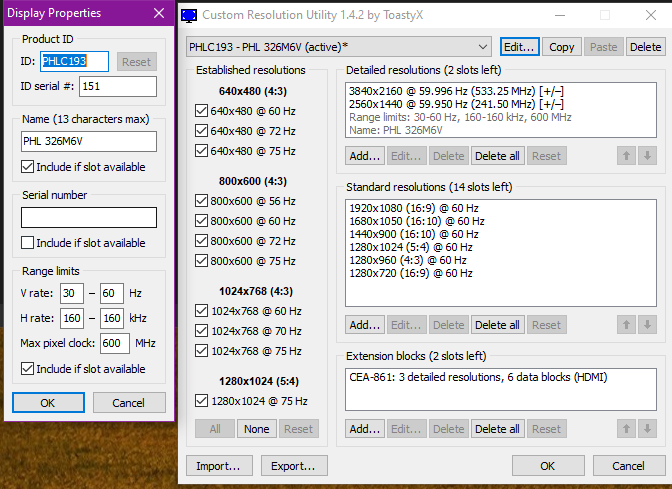
Task: Toggle 1024x768 @ 75 Hz checkbox
Action: click(201, 351)
